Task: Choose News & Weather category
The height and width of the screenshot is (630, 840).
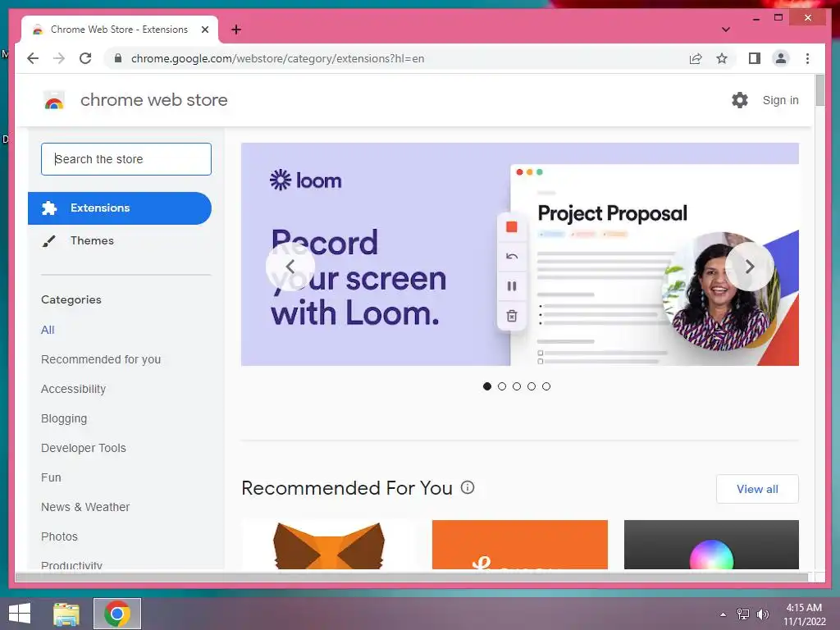Action: pyautogui.click(x=85, y=507)
